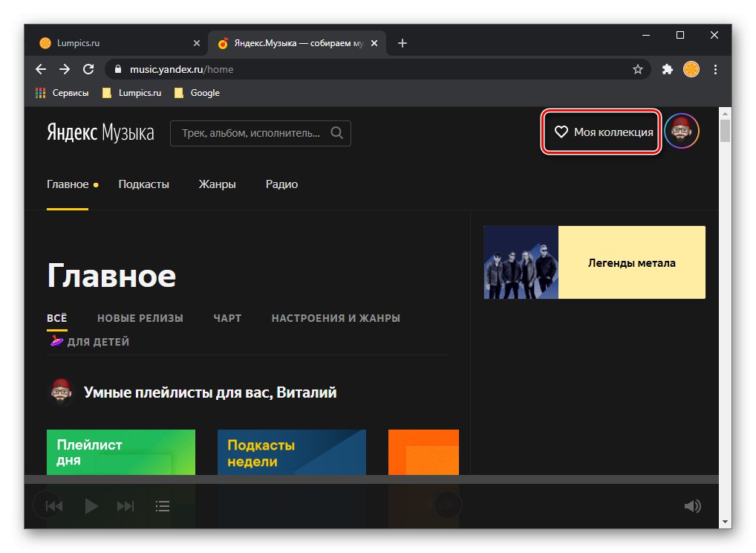Toggle play/pause in the player bar
756x553 pixels.
(91, 505)
